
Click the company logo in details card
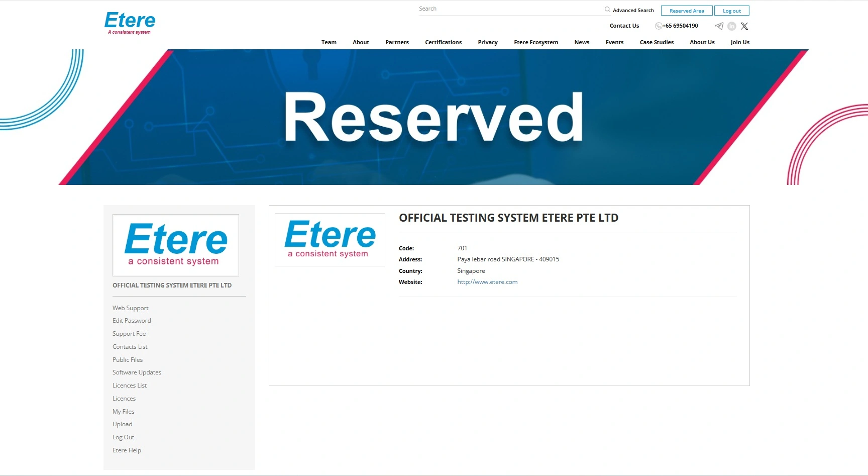330,239
